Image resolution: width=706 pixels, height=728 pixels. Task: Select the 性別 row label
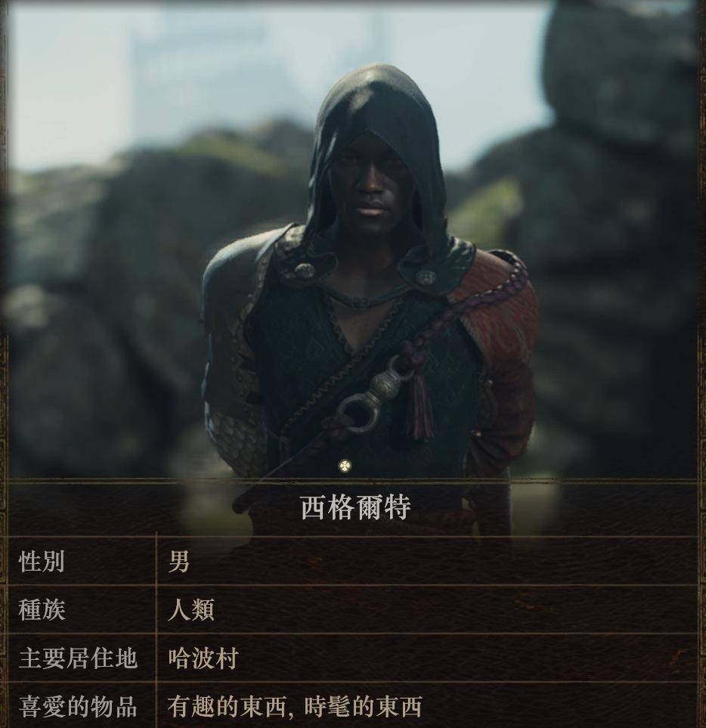click(42, 562)
